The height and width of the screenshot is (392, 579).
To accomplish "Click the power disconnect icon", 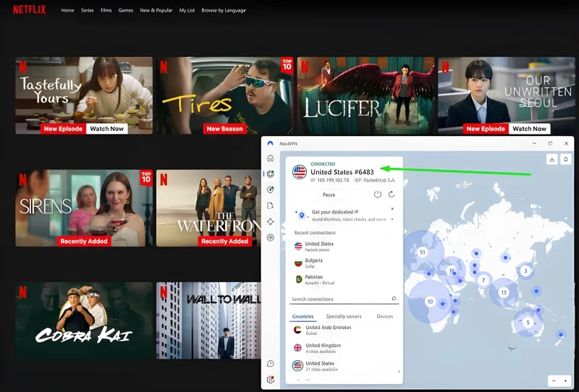I will (x=377, y=195).
